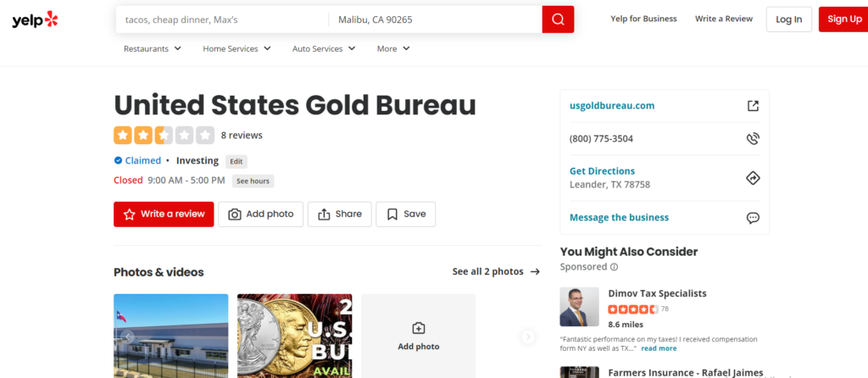Screen dimensions: 868x378
Task: Open the More menu
Action: [393, 49]
